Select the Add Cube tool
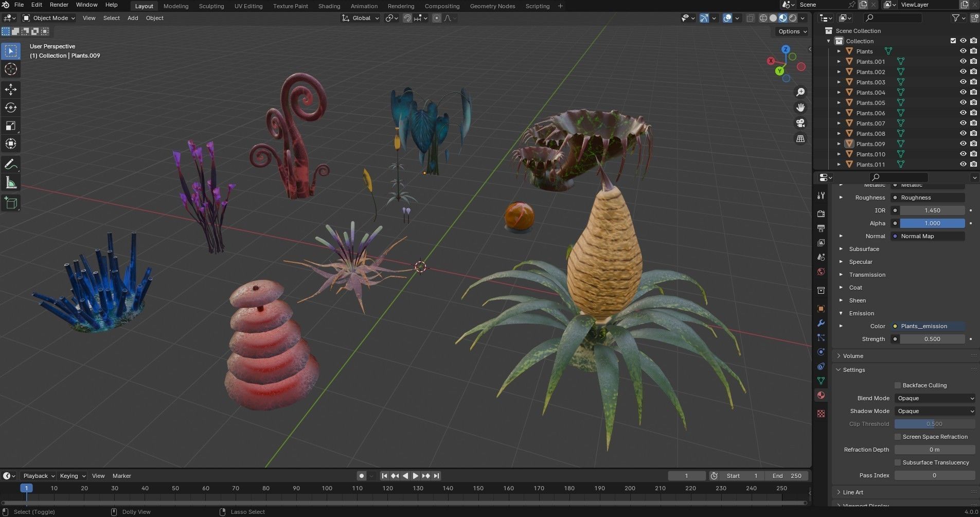The width and height of the screenshot is (980, 517). (x=11, y=203)
